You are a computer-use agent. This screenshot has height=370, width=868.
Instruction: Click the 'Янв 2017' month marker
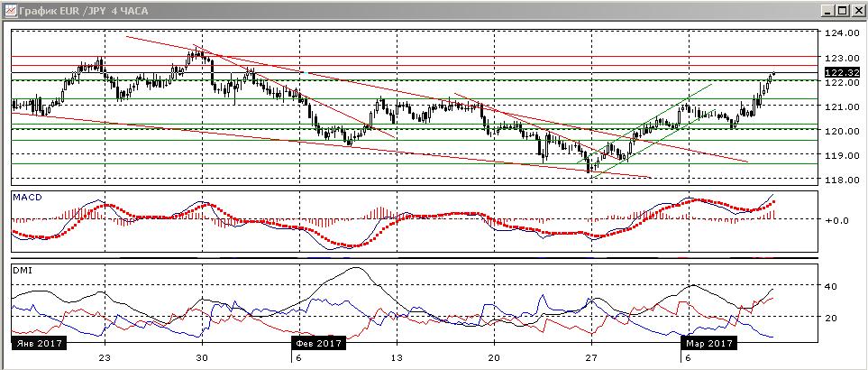(39, 344)
